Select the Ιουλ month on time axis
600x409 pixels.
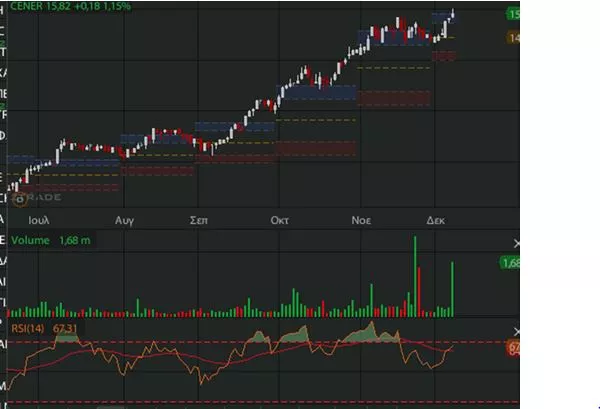tap(40, 217)
